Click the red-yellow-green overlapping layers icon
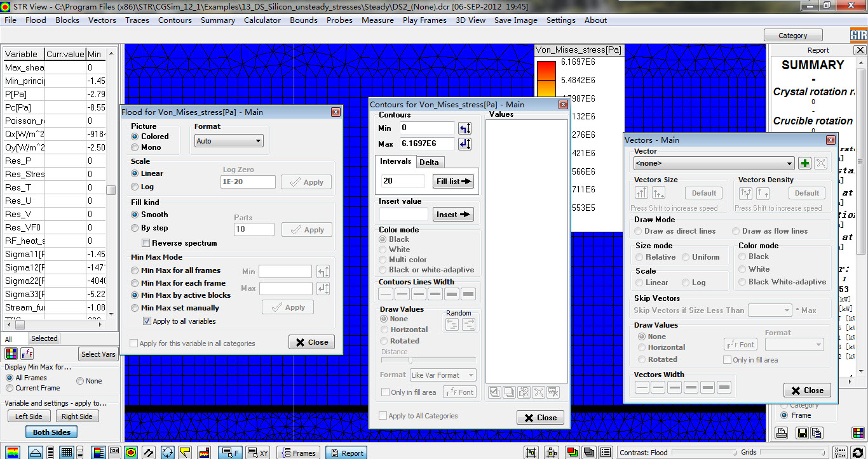Screen dimensions: 868x459 pyautogui.click(x=572, y=453)
